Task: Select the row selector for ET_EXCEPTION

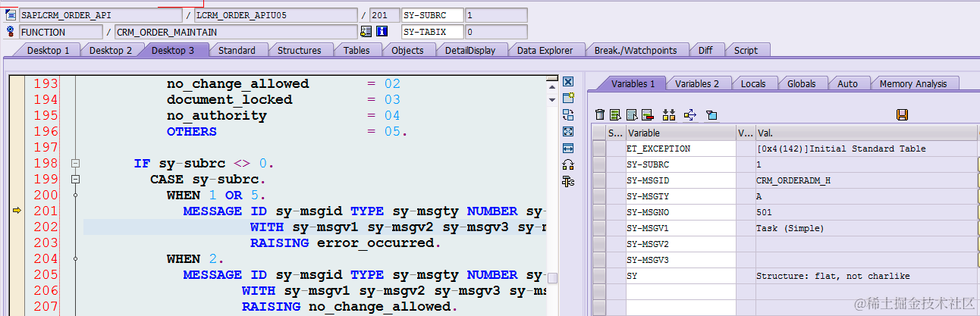Action: [599, 149]
